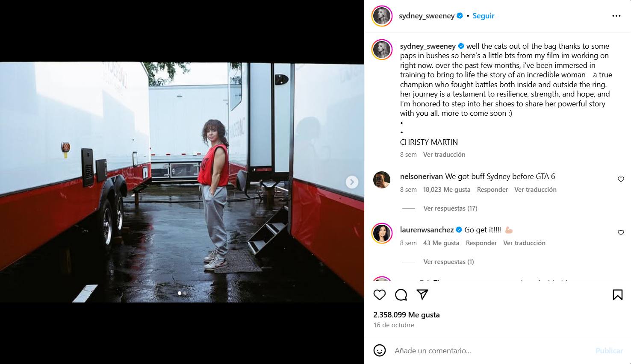This screenshot has width=631, height=364.
Task: Share post with paper plane icon
Action: pos(422,295)
